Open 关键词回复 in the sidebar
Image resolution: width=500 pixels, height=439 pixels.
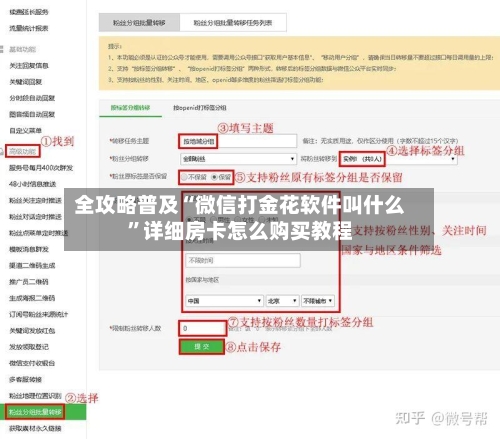click(26, 82)
